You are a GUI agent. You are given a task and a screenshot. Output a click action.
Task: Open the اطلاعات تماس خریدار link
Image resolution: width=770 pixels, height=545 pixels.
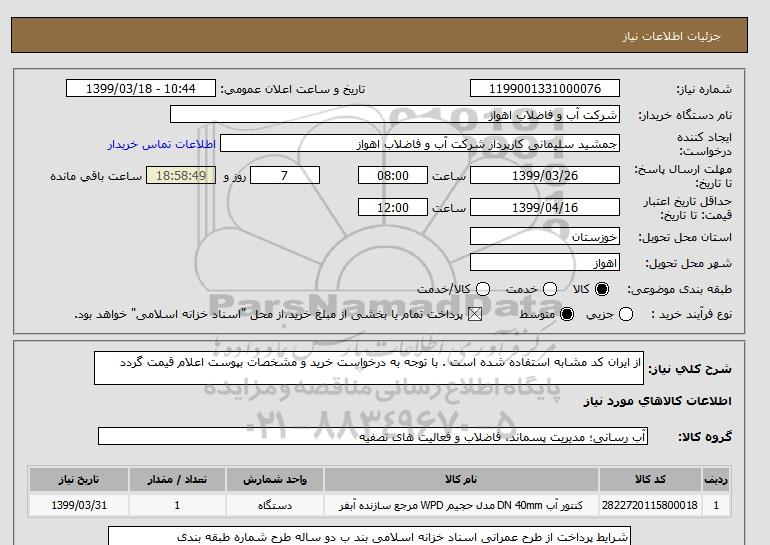pyautogui.click(x=162, y=144)
